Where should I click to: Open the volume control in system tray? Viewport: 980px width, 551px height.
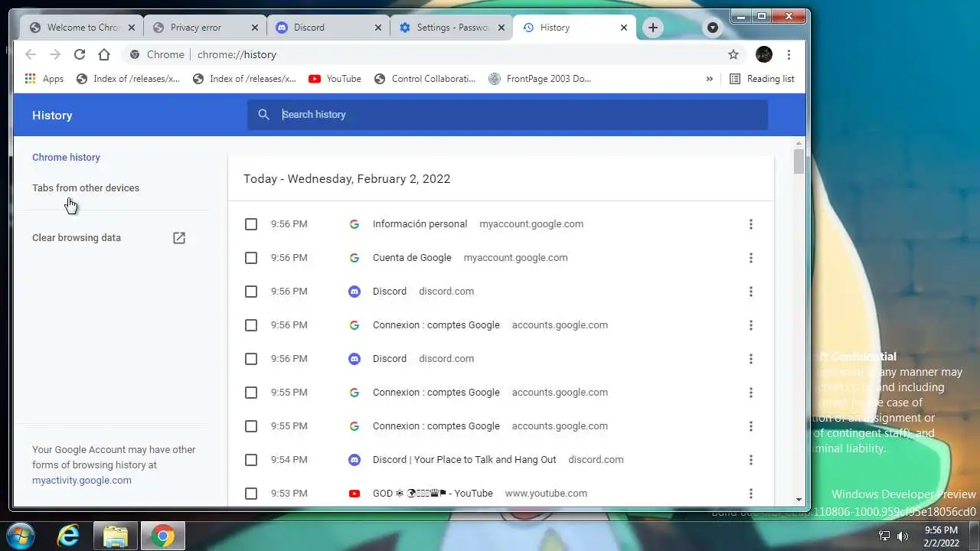903,536
